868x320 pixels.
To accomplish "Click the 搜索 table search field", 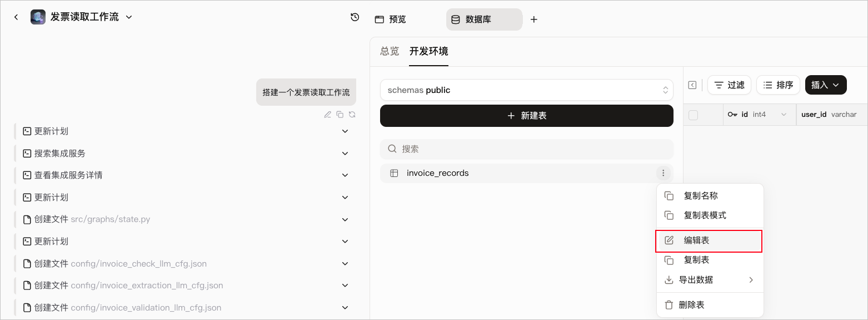I will pyautogui.click(x=527, y=149).
